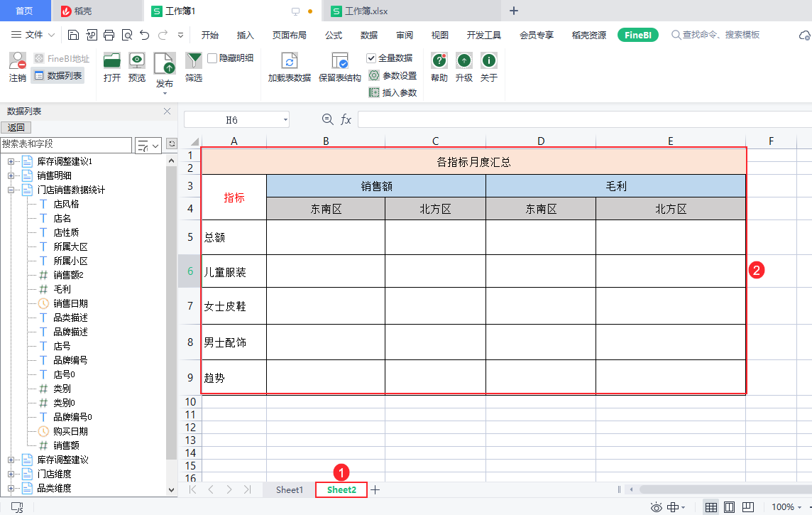Toggle eye-protection mode icon in status bar

[656, 507]
